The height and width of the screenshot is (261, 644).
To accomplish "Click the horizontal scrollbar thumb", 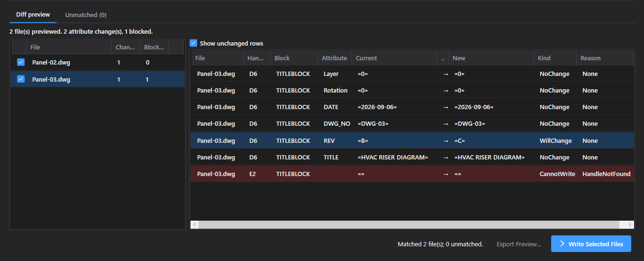I will (x=409, y=224).
